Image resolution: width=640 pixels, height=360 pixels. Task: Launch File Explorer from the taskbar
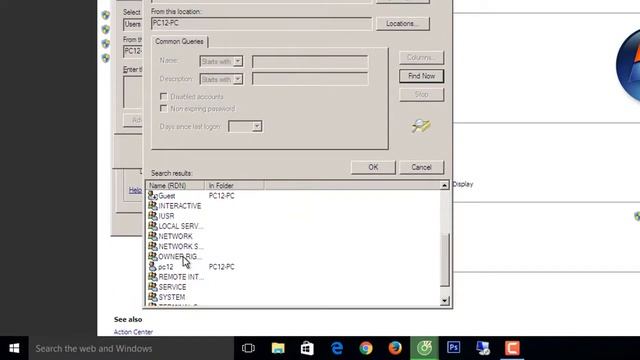click(278, 348)
